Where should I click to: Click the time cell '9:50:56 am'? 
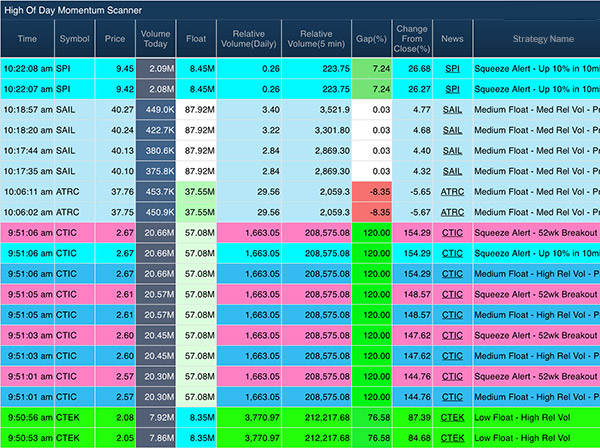(30, 417)
